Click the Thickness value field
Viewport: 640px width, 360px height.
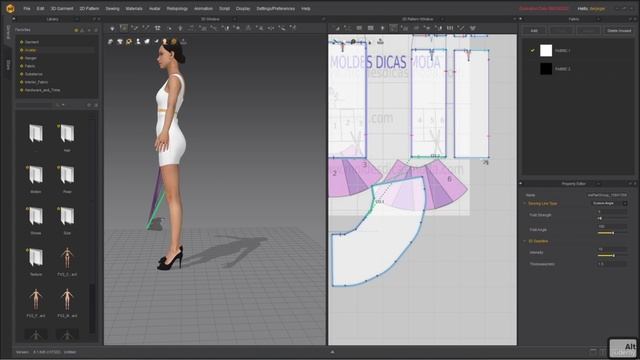(611, 264)
